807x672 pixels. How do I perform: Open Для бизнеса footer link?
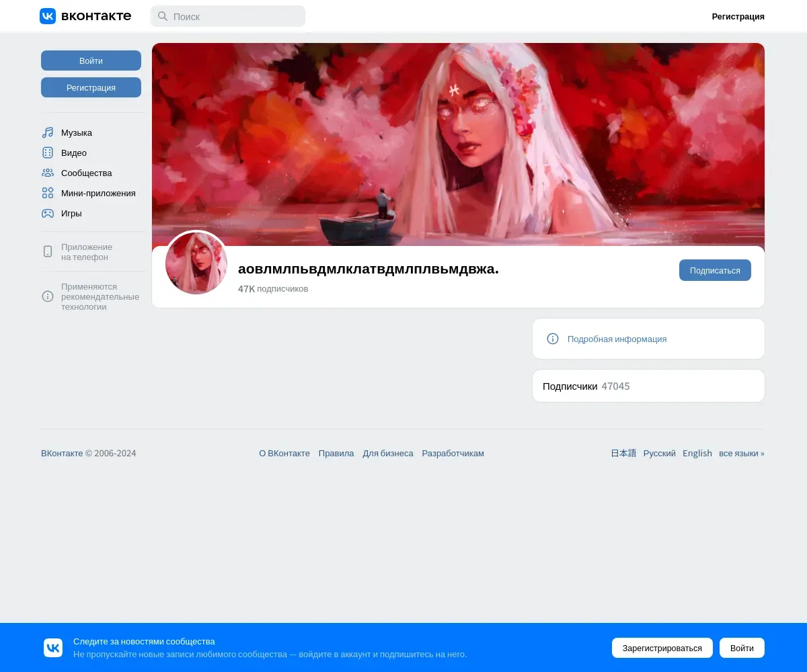click(x=388, y=454)
